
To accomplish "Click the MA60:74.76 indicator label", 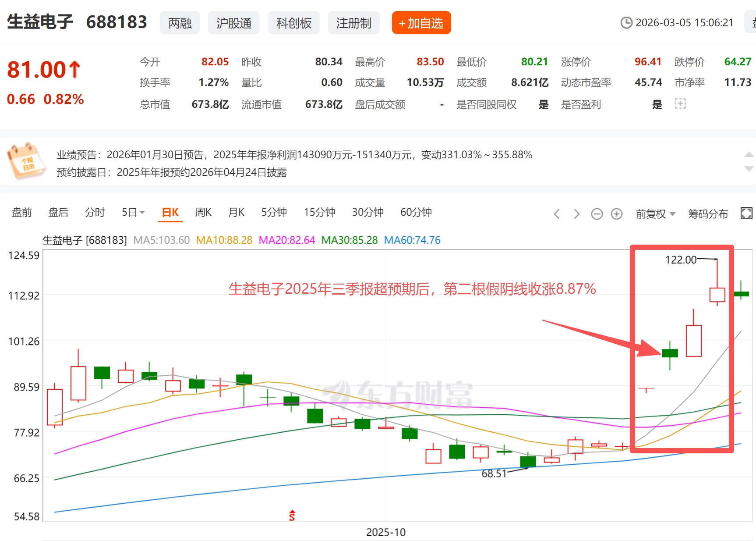I will (x=412, y=240).
